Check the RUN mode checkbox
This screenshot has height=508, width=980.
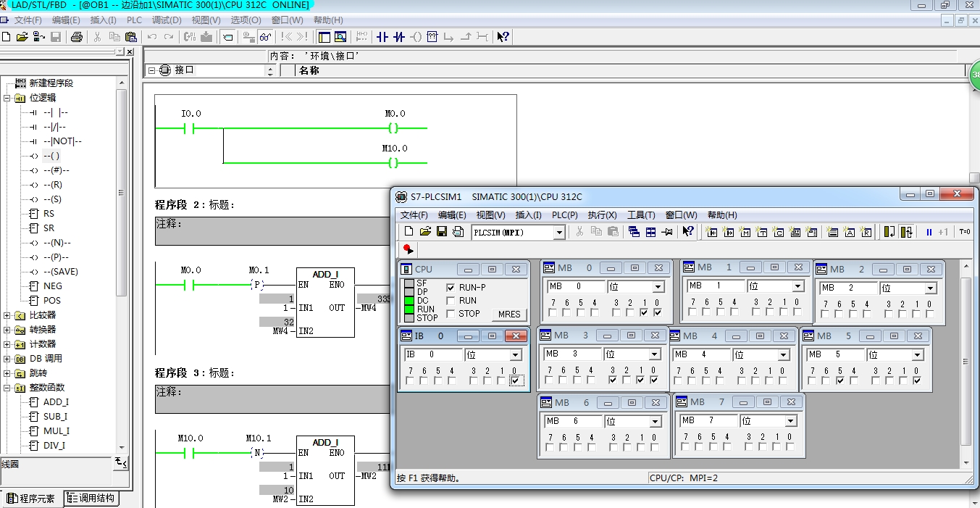click(x=451, y=301)
